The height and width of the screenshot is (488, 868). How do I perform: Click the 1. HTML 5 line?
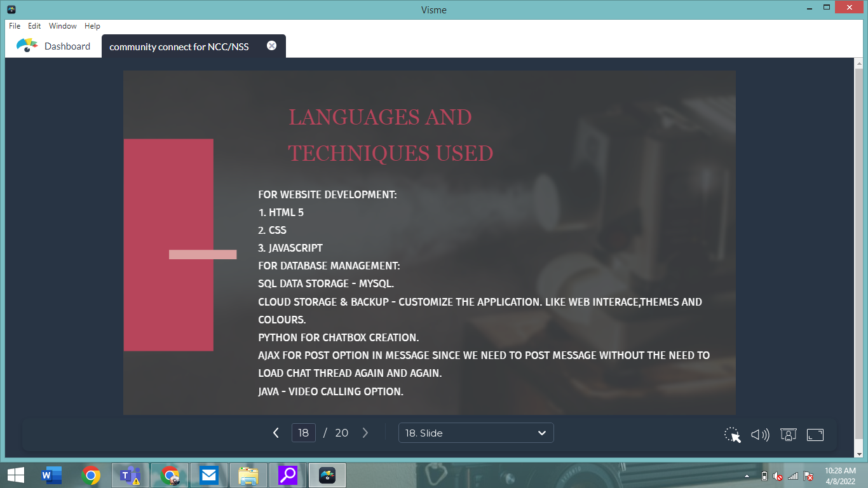coord(281,212)
